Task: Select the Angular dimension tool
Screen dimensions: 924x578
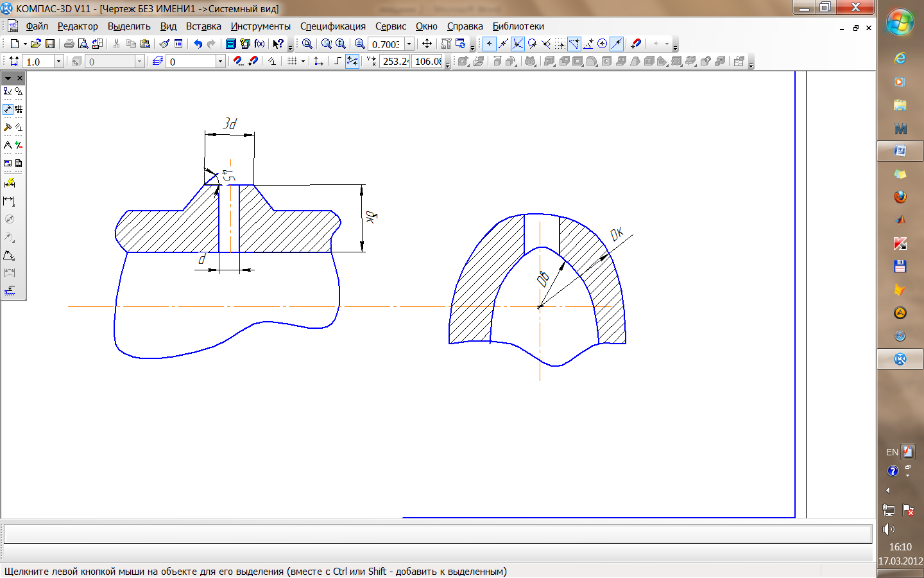Action: pos(9,255)
